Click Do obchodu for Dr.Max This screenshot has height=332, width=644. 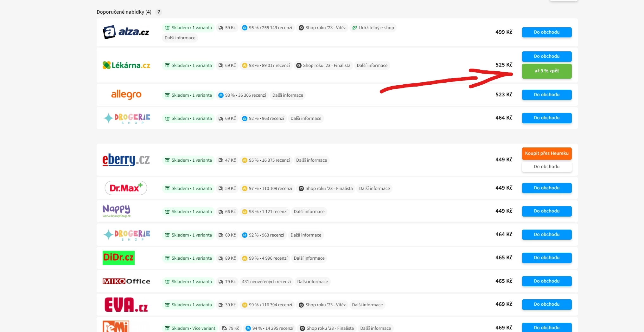click(x=547, y=188)
